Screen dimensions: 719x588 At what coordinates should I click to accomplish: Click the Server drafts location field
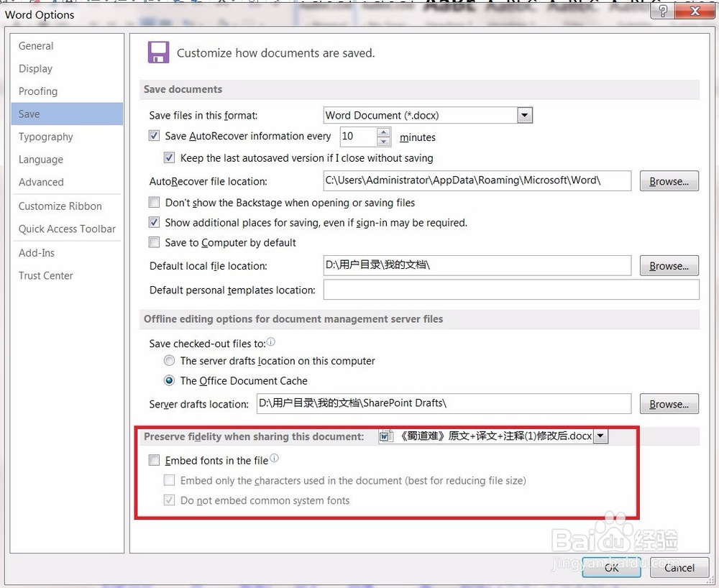(444, 404)
